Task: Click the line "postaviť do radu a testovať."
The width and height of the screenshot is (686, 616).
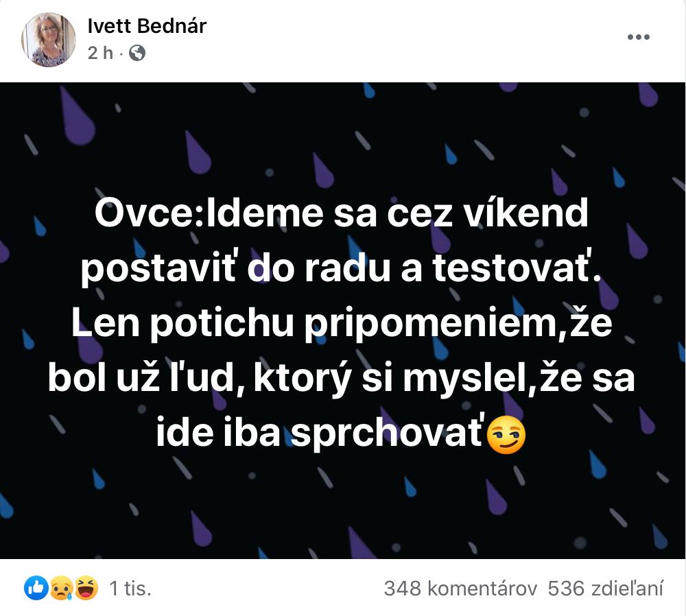Action: pyautogui.click(x=342, y=270)
